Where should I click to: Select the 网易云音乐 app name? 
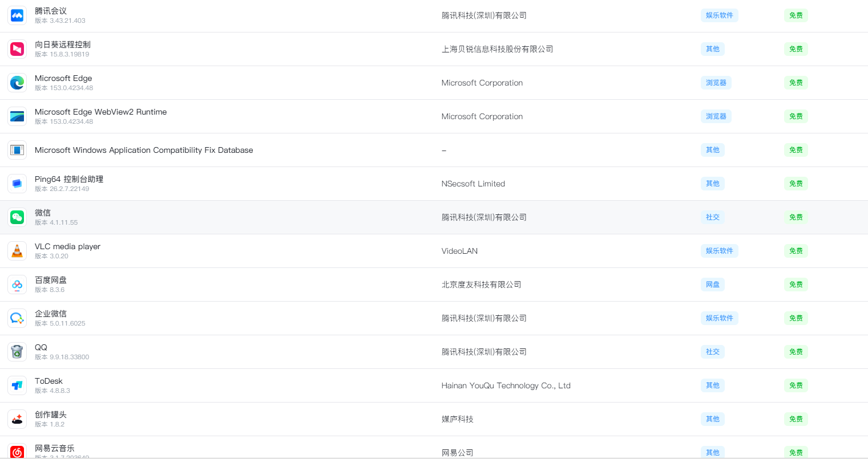(55, 448)
